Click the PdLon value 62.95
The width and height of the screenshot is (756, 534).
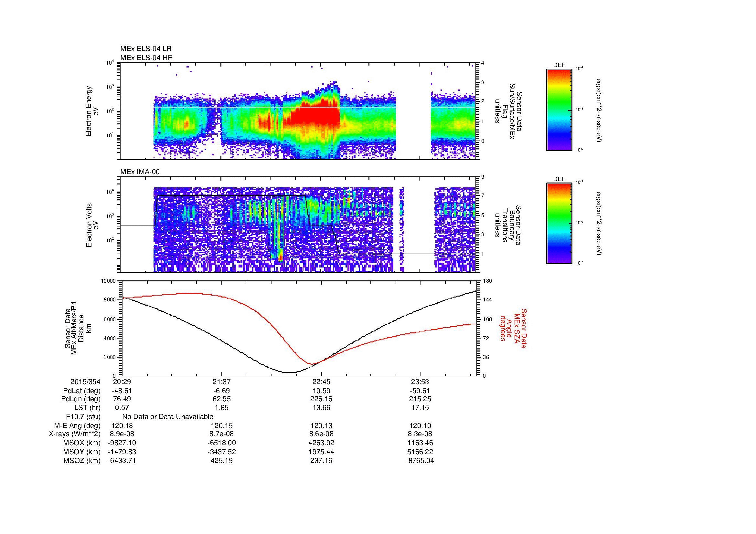(x=222, y=399)
